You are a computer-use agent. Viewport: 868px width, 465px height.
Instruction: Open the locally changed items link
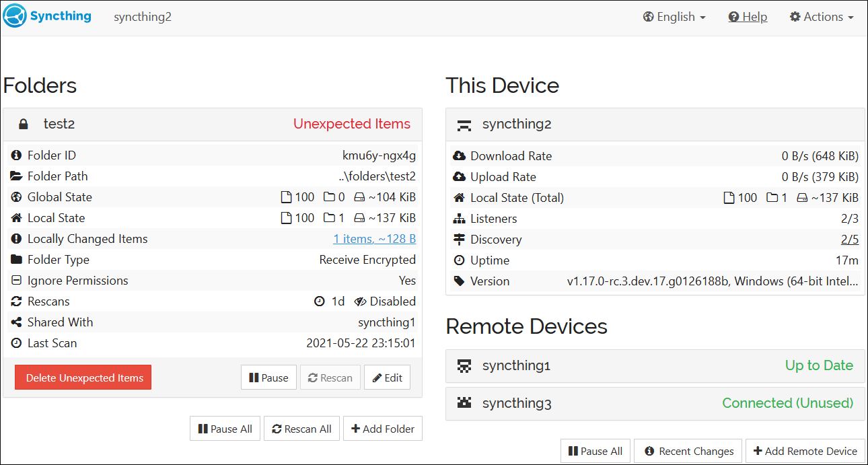click(x=375, y=238)
